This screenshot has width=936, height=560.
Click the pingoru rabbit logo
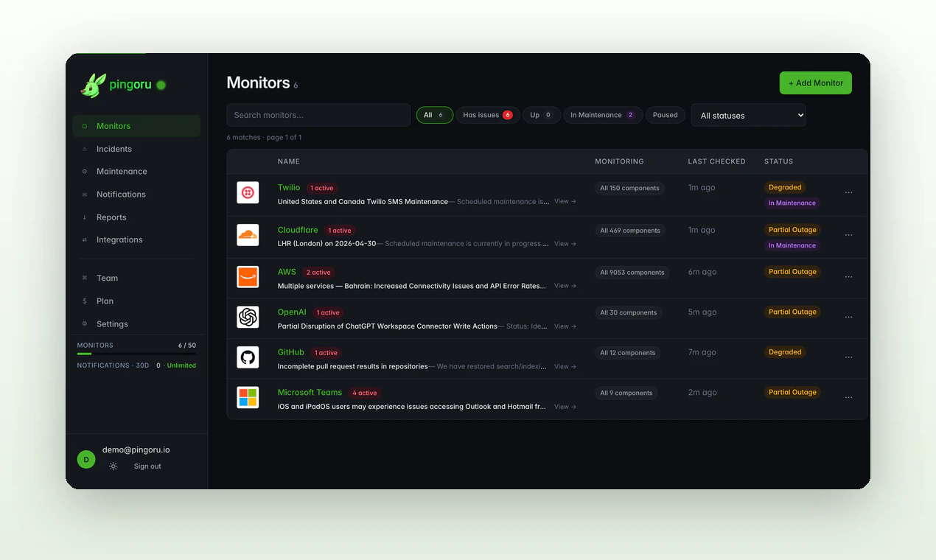[91, 85]
